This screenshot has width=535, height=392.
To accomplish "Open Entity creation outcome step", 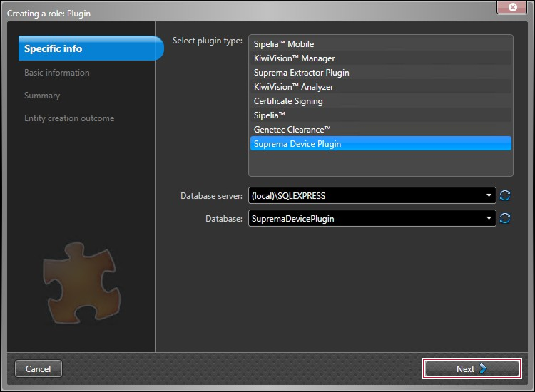I will point(69,118).
